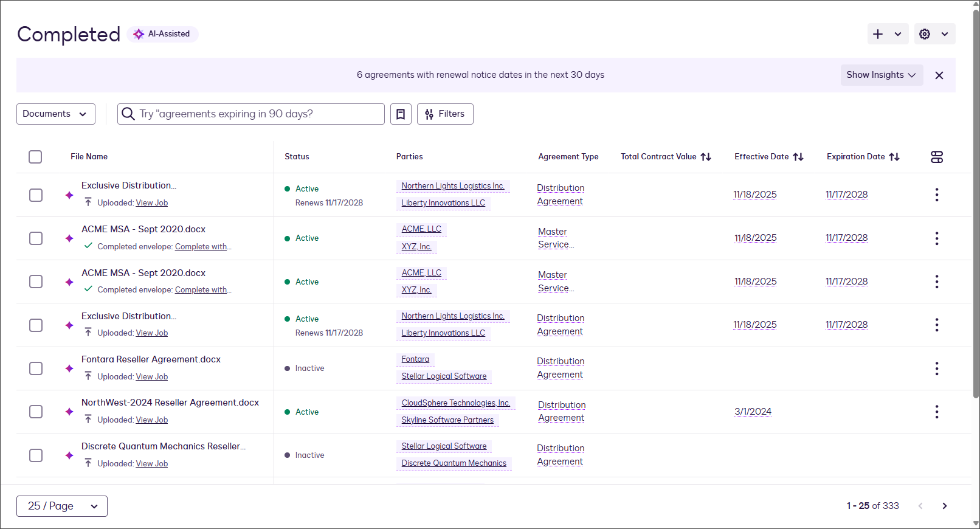Expand the chevron next to settings gear

(945, 34)
